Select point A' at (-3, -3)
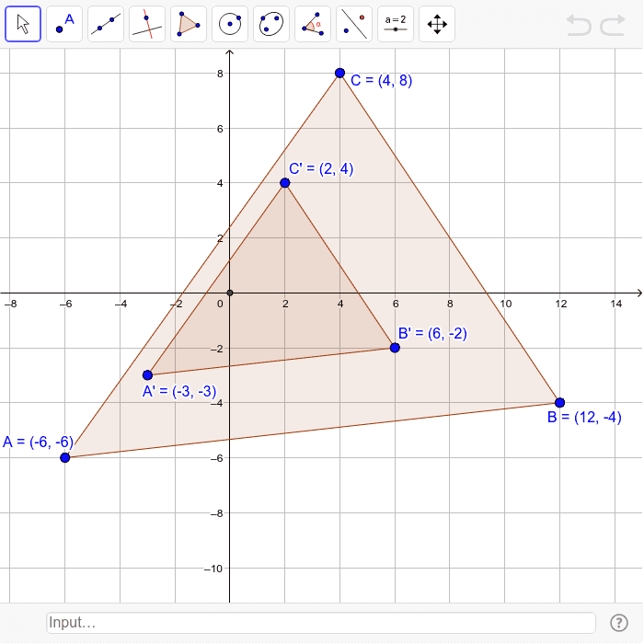Viewport: 644px width, 644px height. (147, 375)
